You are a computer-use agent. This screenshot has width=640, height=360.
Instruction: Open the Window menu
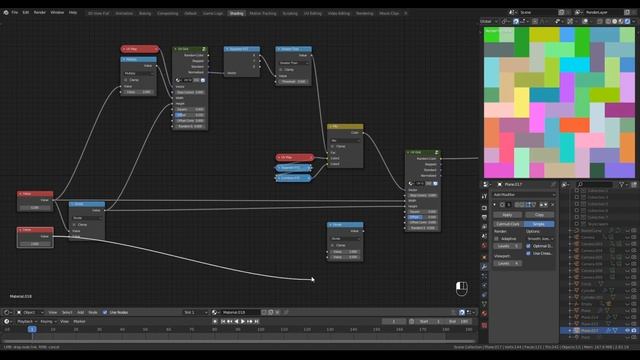point(57,13)
